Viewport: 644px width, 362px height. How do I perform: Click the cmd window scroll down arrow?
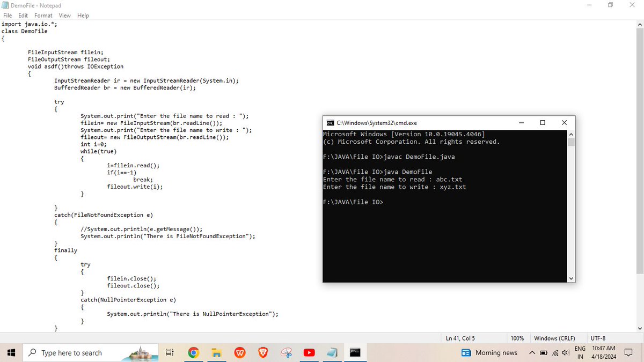(571, 278)
